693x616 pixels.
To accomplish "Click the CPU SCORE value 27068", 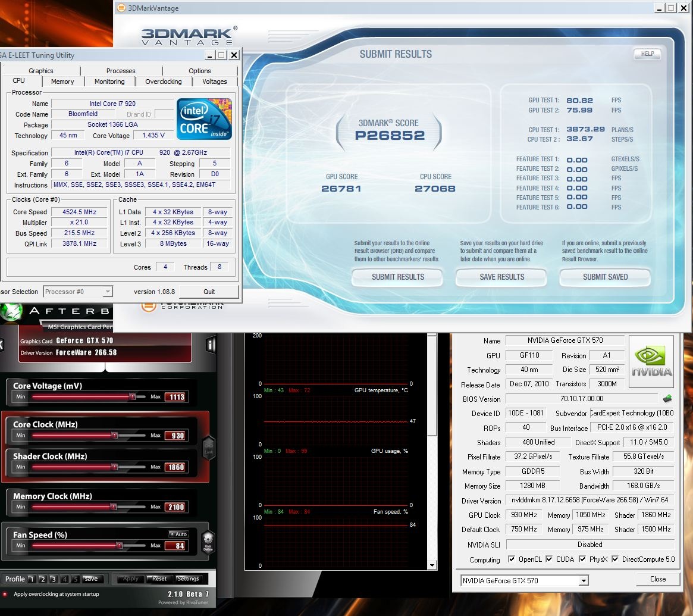I will 435,189.
